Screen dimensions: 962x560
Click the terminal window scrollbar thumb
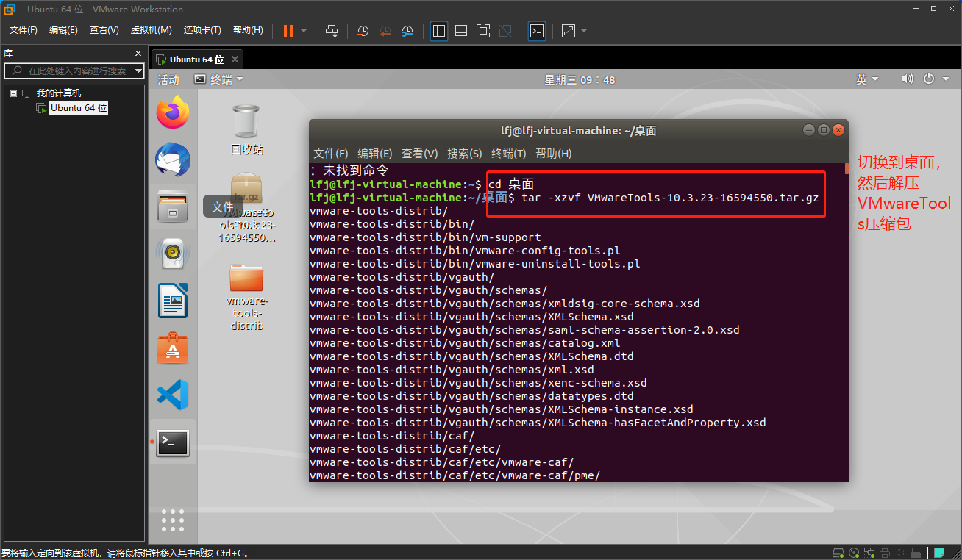(x=846, y=168)
